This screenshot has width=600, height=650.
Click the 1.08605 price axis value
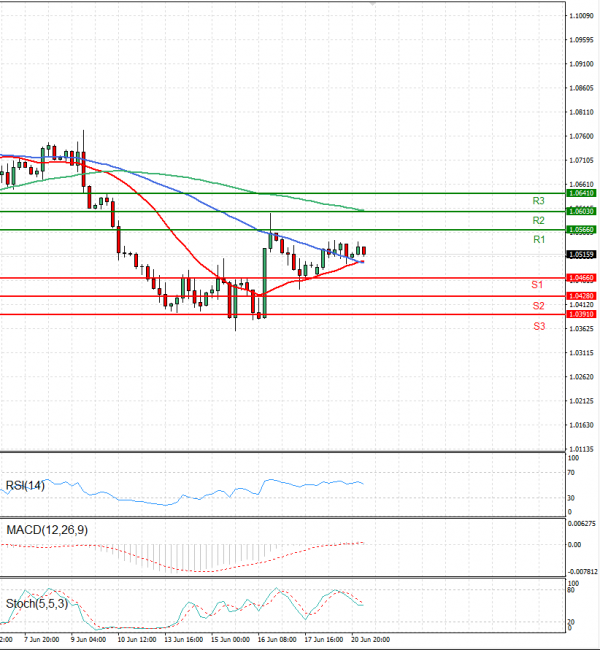coord(582,88)
